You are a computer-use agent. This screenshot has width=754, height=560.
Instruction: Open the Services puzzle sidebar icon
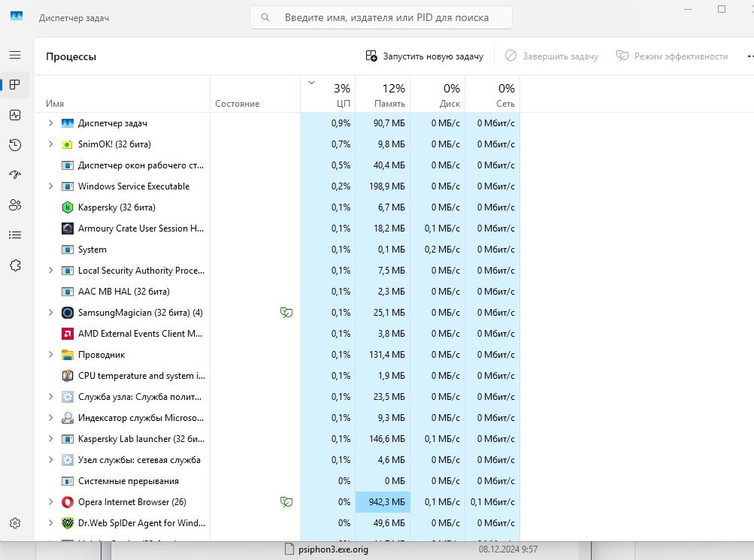[x=15, y=265]
